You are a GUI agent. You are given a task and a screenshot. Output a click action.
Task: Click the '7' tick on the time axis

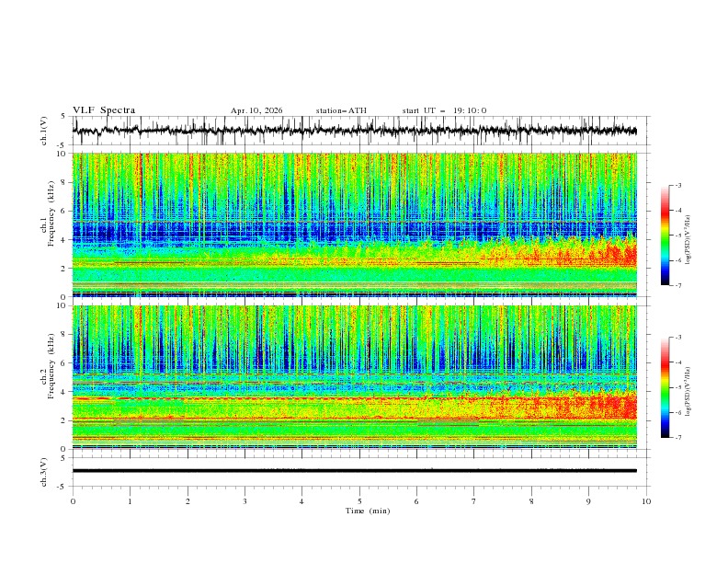474,501
